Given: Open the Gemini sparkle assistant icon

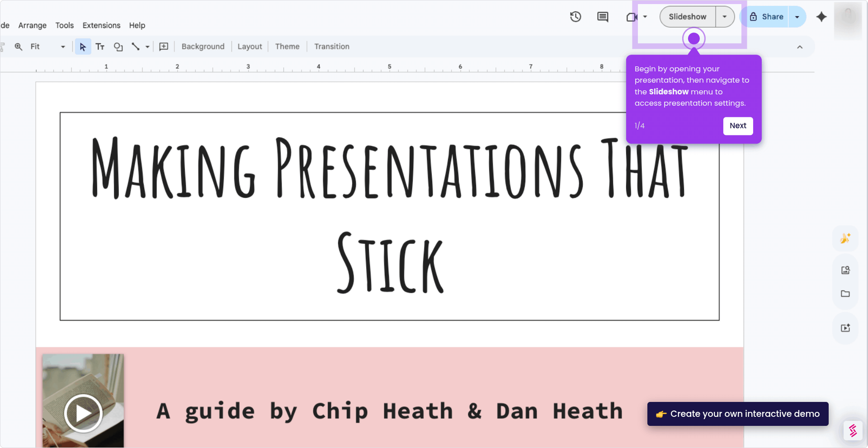Looking at the screenshot, I should pos(821,17).
